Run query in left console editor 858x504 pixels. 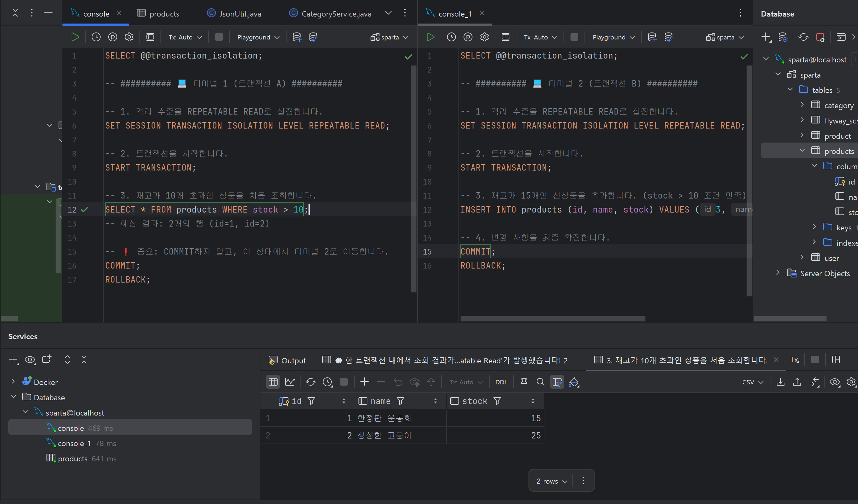[75, 37]
